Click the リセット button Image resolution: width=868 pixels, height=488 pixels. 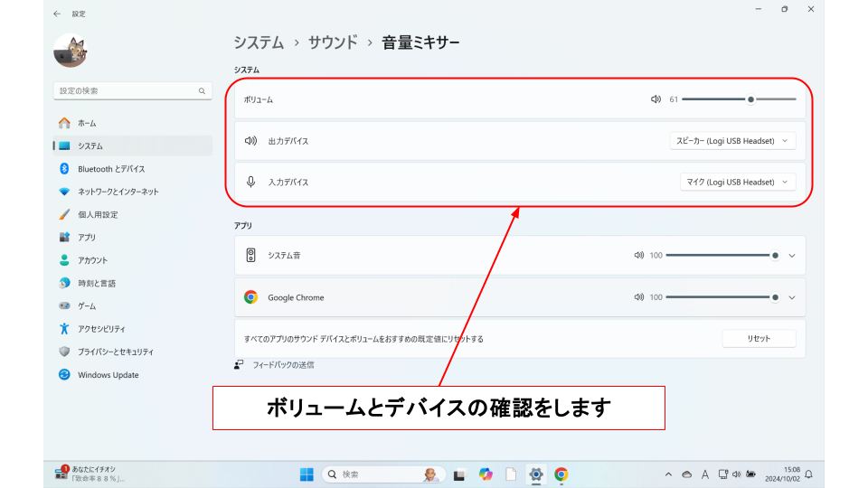point(759,338)
